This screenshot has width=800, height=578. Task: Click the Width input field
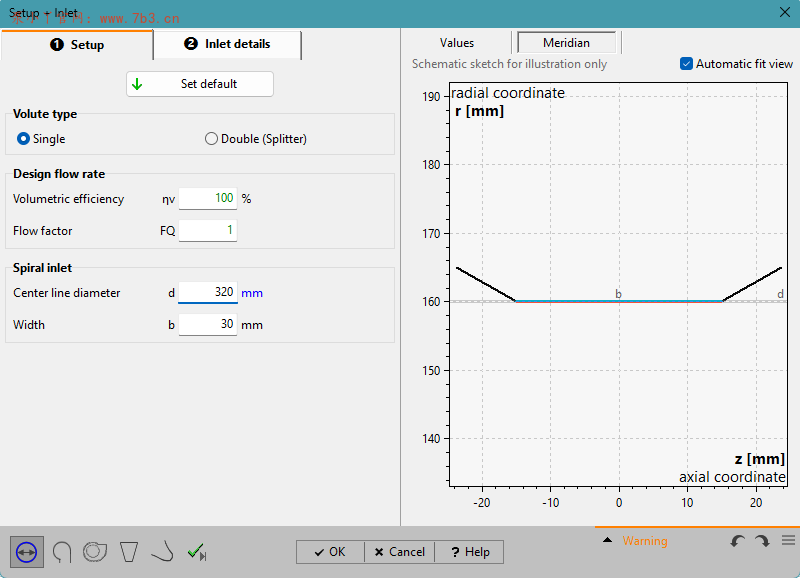point(207,324)
